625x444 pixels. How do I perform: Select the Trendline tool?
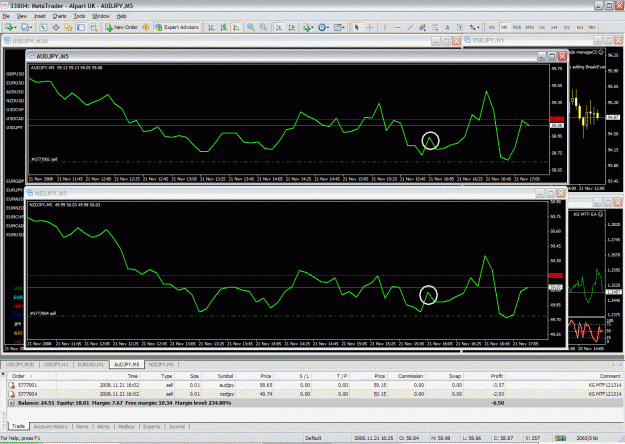[x=410, y=27]
